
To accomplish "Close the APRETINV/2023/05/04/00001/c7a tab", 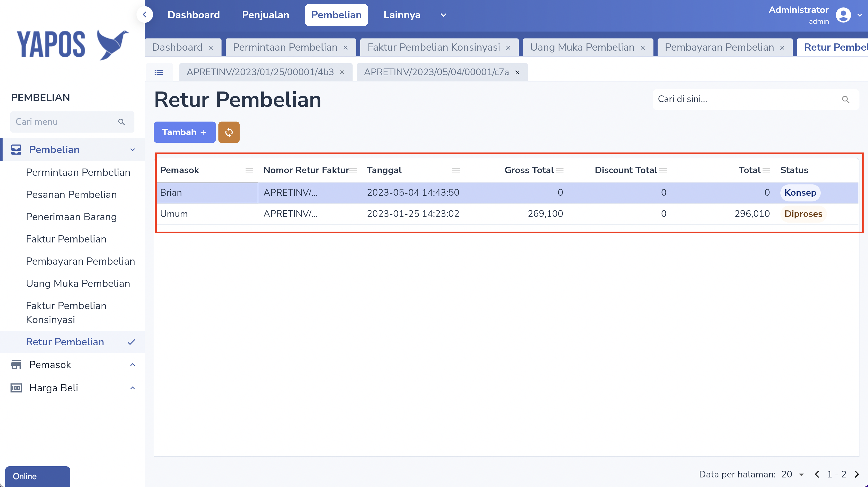I will 517,72.
